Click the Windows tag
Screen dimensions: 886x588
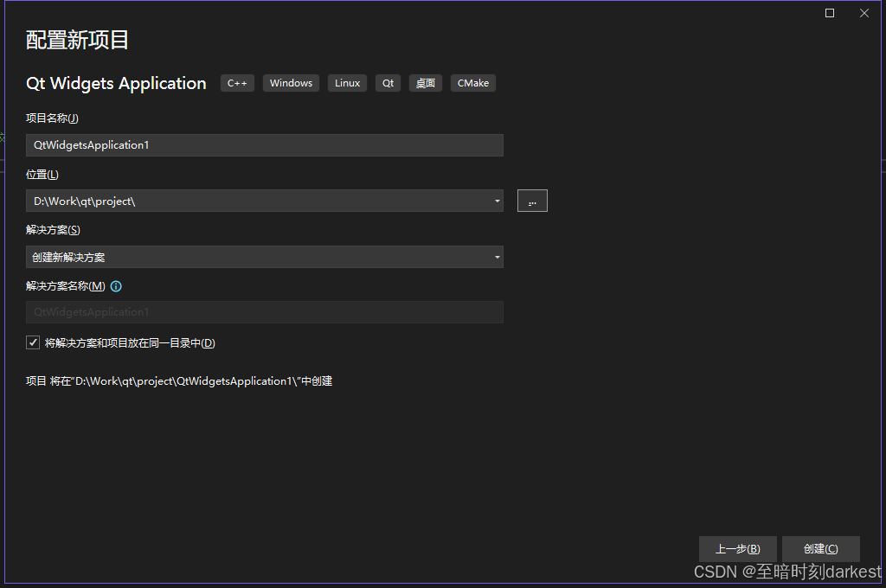click(x=291, y=83)
